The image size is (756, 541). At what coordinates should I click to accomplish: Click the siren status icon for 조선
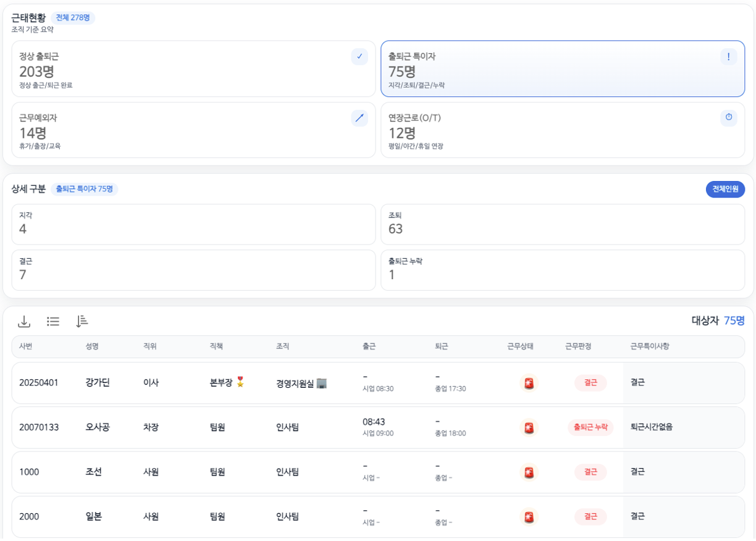(529, 472)
